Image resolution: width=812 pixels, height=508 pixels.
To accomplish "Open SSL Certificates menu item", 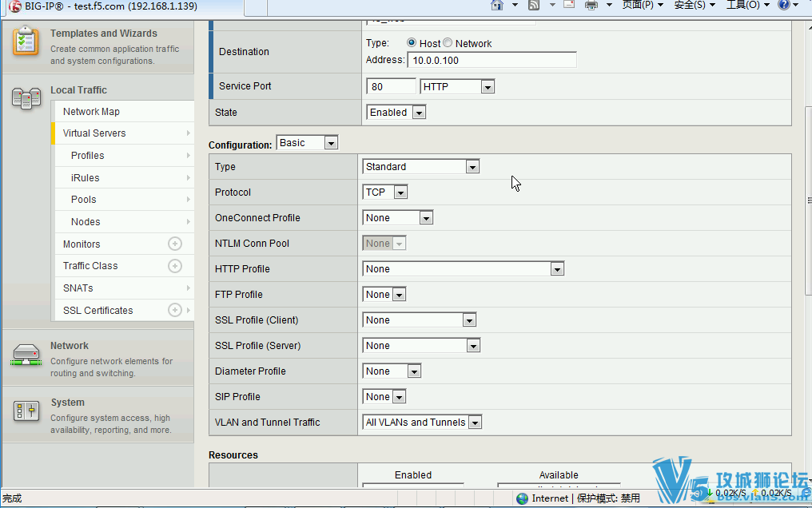I will click(98, 310).
